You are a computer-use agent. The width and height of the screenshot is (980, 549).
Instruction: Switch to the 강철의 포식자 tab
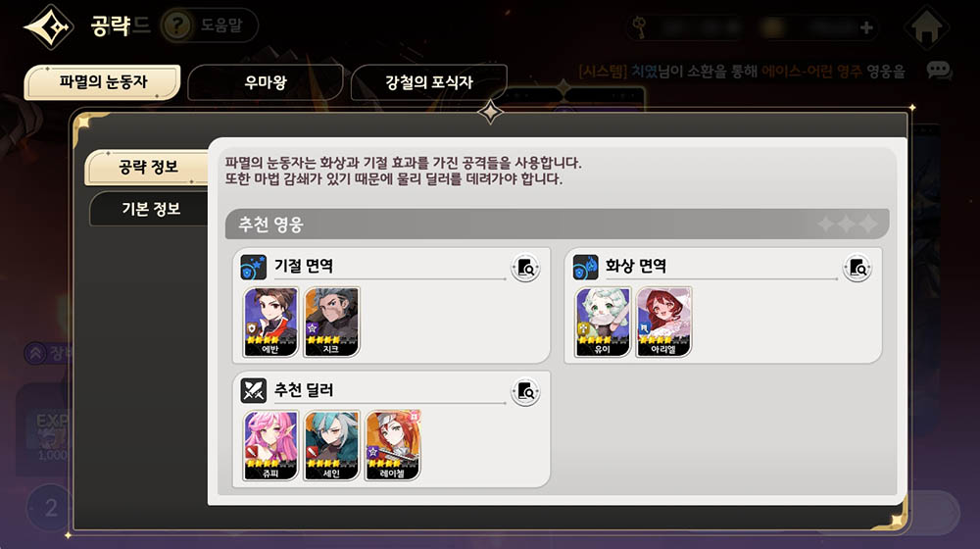point(429,82)
